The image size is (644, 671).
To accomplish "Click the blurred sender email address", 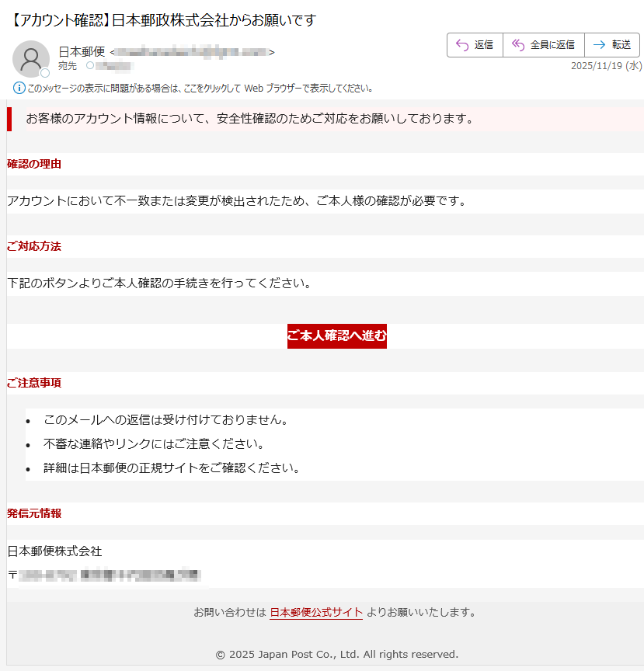I will point(192,52).
